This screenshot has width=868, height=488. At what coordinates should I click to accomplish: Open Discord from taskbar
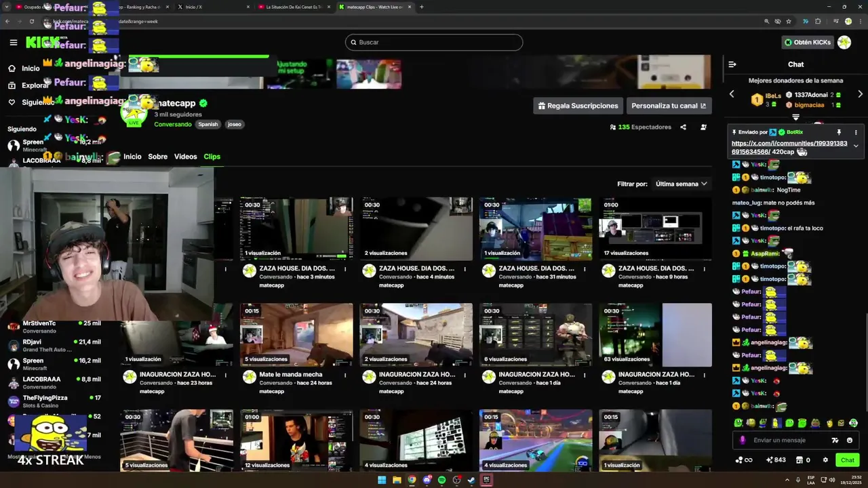click(427, 480)
